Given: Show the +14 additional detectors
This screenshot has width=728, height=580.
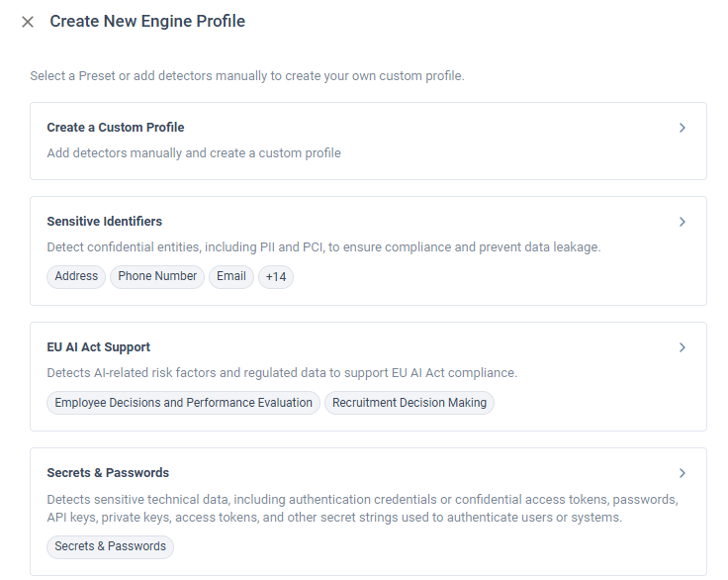Looking at the screenshot, I should coord(276,277).
